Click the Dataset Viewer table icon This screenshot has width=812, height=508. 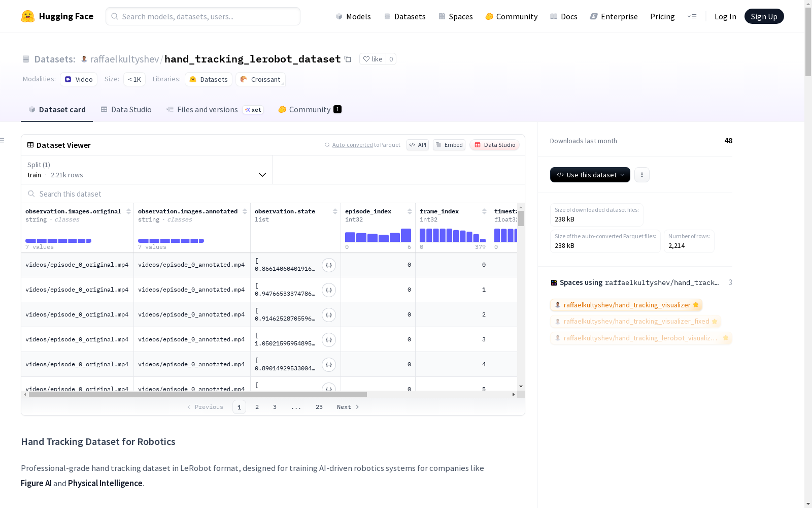click(x=30, y=145)
